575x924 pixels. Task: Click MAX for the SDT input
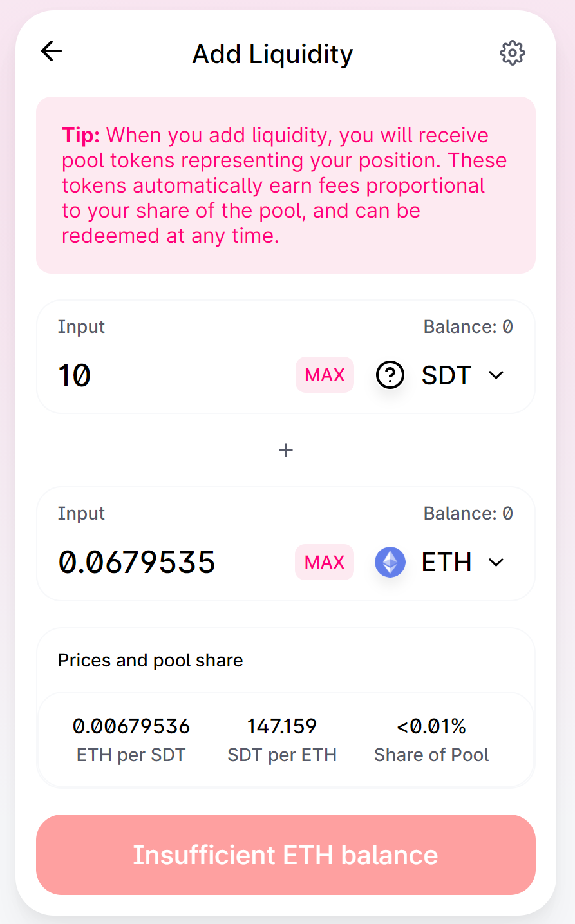pyautogui.click(x=325, y=375)
